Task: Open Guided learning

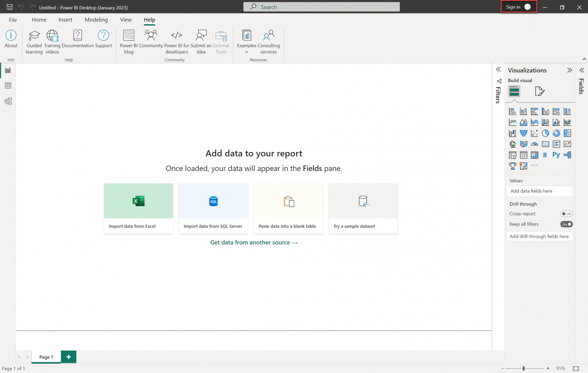Action: 34,42
